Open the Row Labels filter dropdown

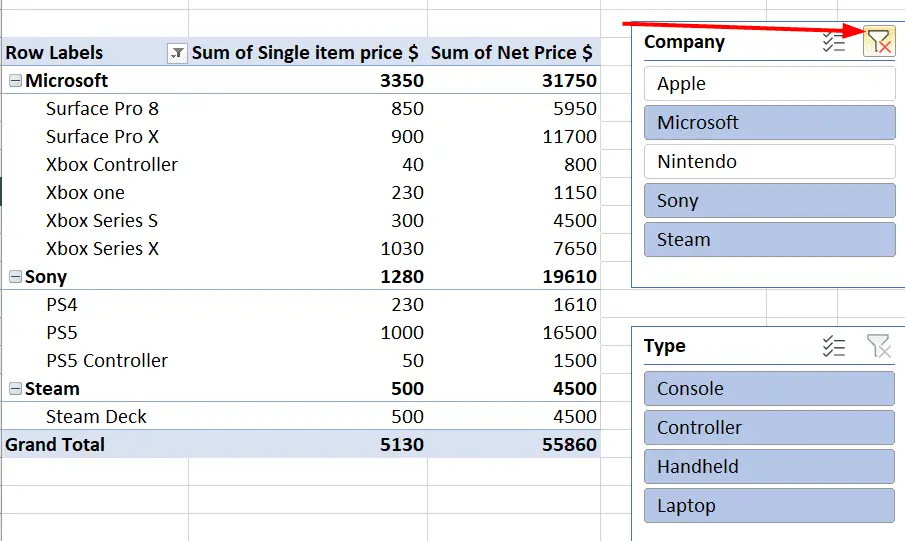pos(177,53)
